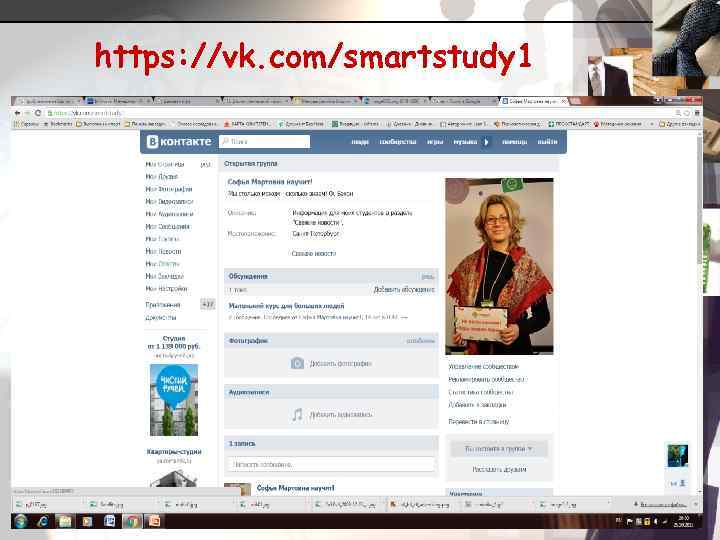This screenshot has width=720, height=540.
Task: Click the Чистый ручей advertisement image
Action: click(x=174, y=400)
